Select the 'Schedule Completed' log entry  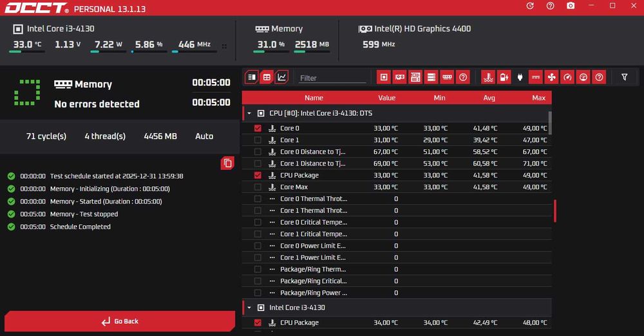(x=80, y=227)
